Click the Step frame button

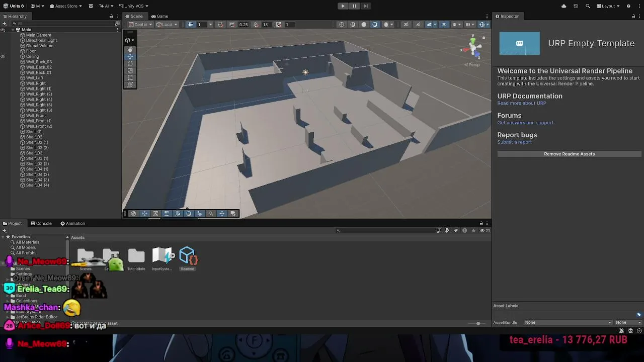366,6
